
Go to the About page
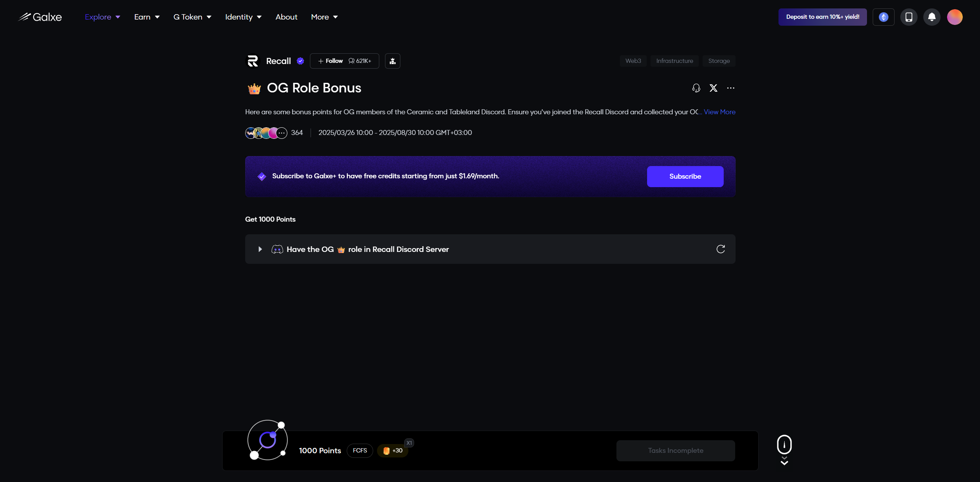286,17
